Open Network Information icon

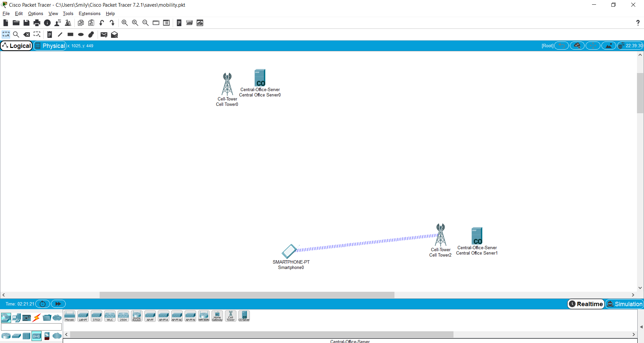(x=47, y=23)
